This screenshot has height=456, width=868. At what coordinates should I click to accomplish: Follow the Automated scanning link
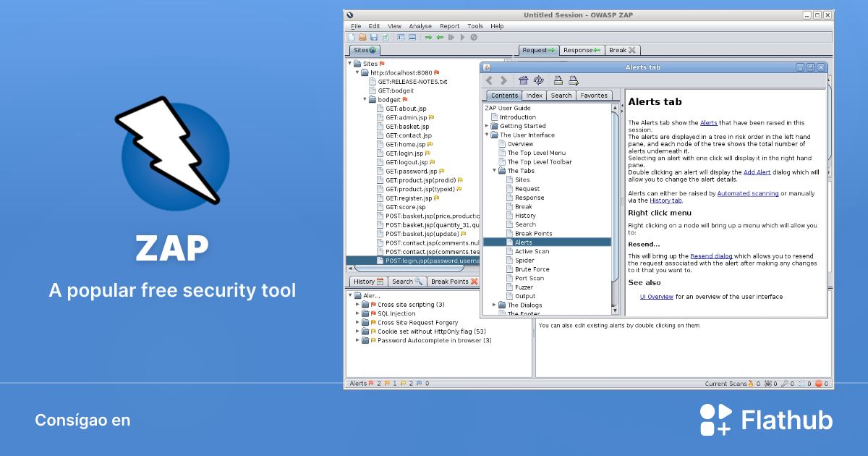click(748, 193)
